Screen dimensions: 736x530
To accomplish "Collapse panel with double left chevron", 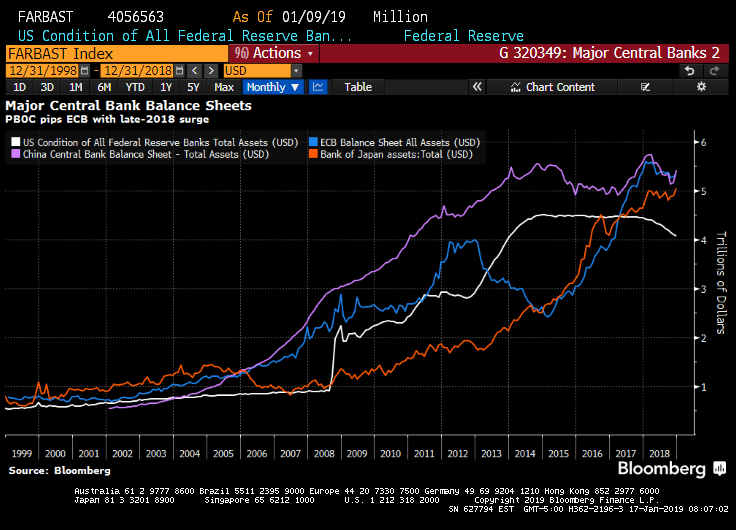I will [477, 87].
